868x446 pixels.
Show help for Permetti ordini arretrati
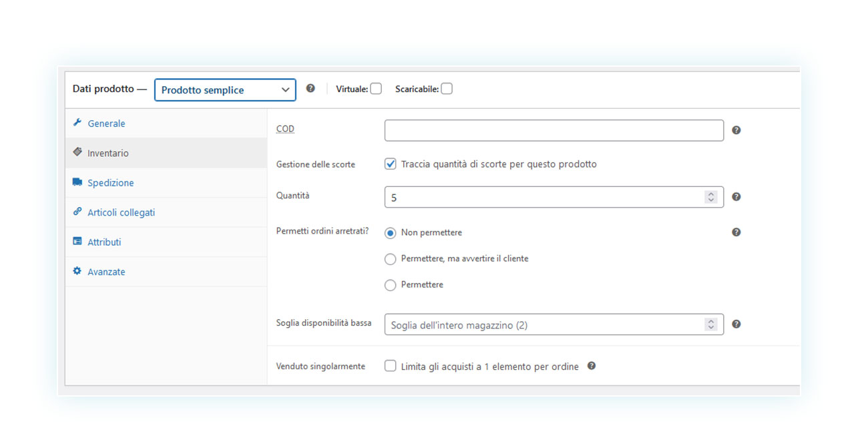coord(736,232)
